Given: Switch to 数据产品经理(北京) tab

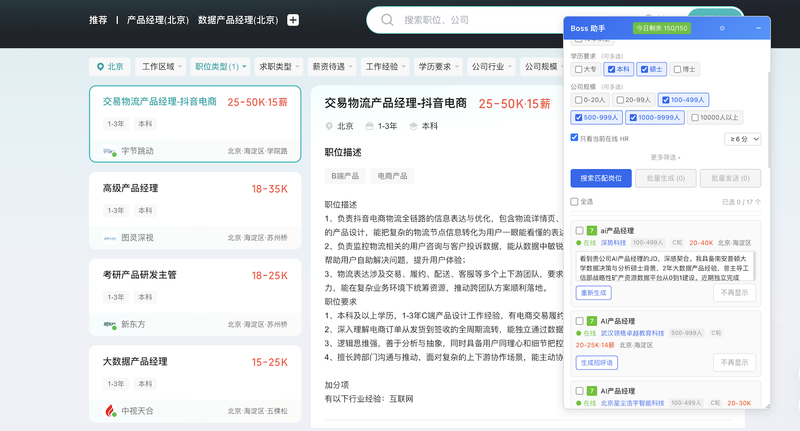Looking at the screenshot, I should tap(238, 20).
